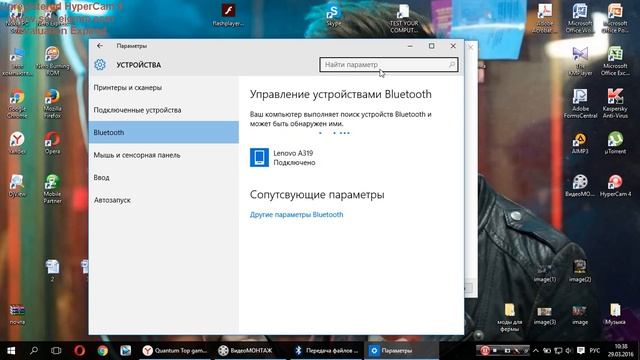The image size is (640, 360).
Task: Open the Opera desktop shortcut
Action: click(x=52, y=143)
